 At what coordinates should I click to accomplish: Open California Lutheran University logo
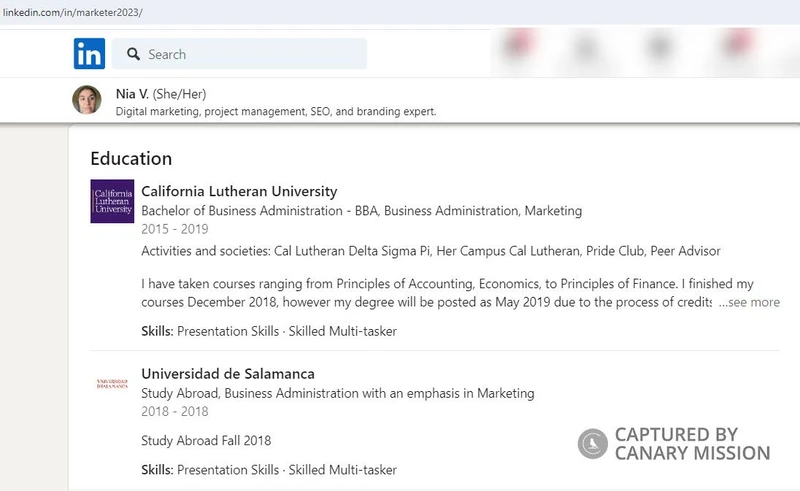pos(112,201)
